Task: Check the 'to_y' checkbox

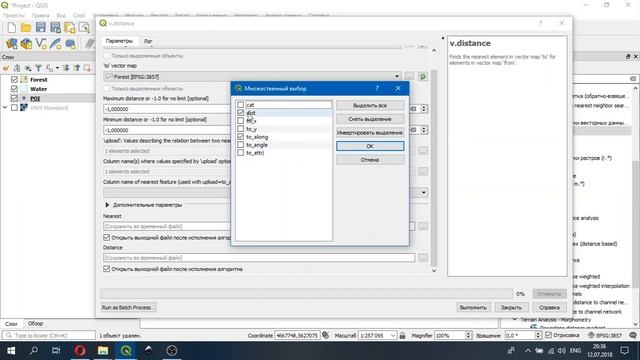Action: tap(240, 129)
